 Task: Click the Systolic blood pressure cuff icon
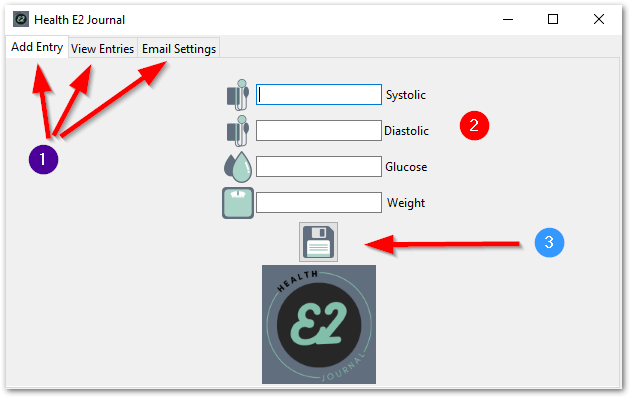238,95
